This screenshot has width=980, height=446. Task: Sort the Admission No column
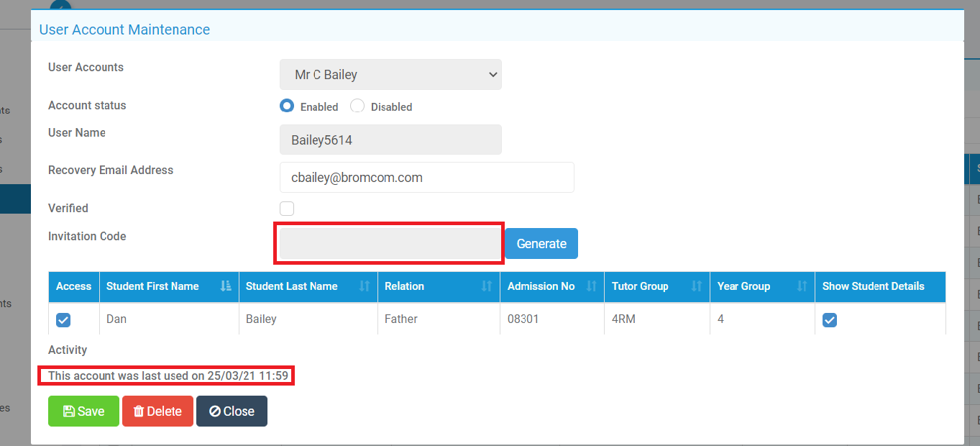592,286
